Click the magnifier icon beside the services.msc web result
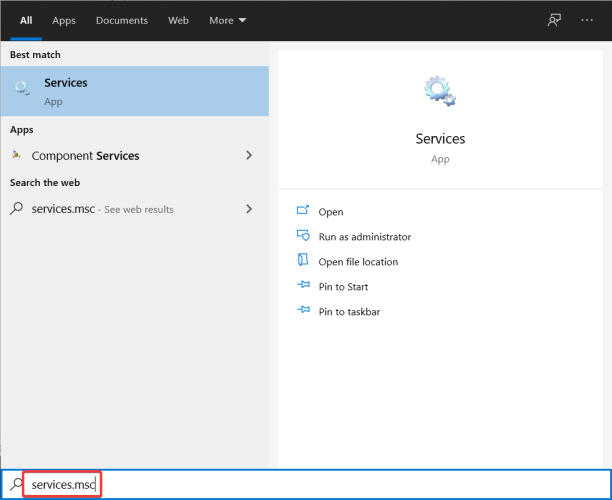 17,209
